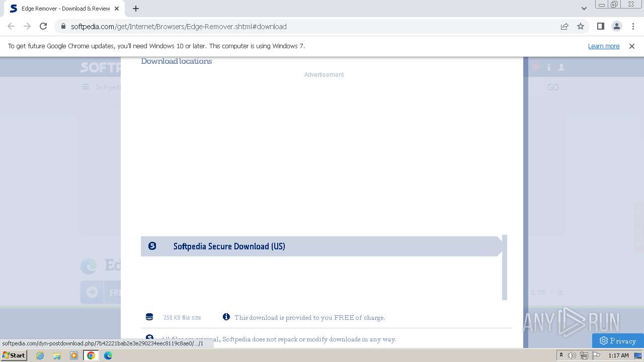644x362 pixels.
Task: Launch Microsoft Edge from the taskbar
Action: (108, 355)
